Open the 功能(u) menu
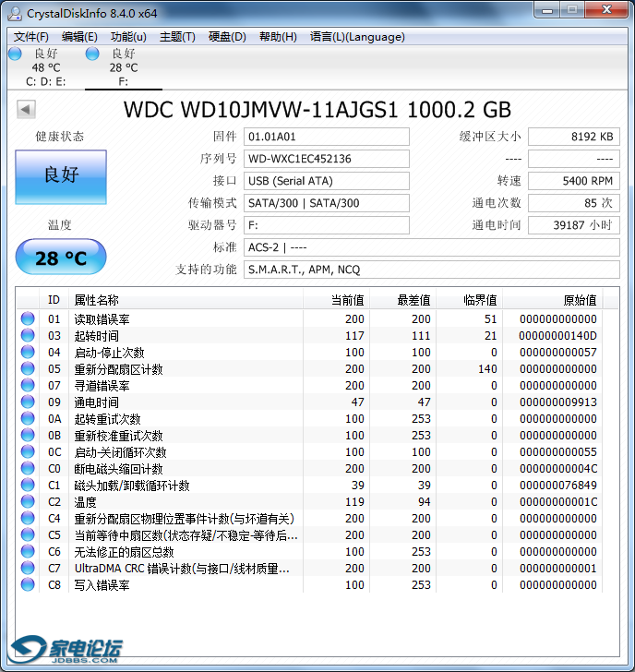This screenshot has height=672, width=635. coord(128,37)
